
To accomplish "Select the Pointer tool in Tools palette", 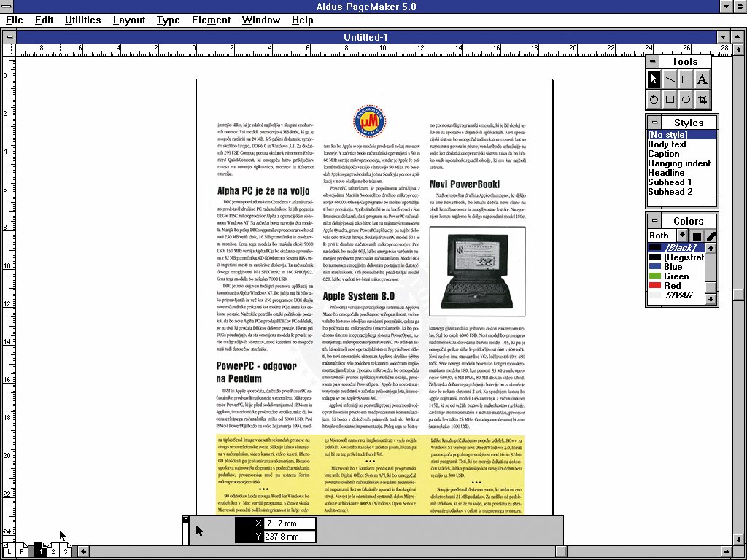I will point(654,79).
